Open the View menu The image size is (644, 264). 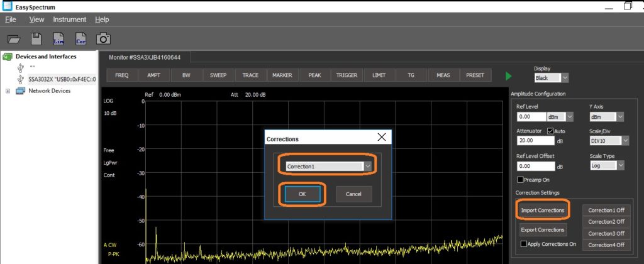point(36,19)
